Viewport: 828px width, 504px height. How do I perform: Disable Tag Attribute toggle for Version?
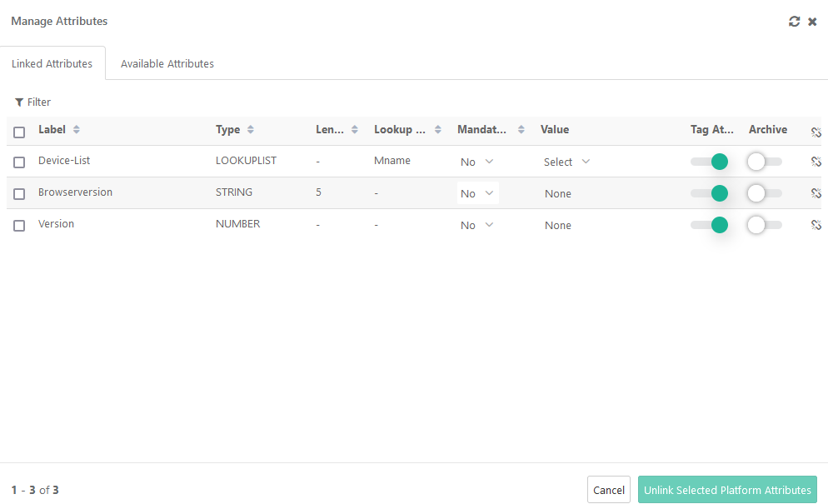711,225
